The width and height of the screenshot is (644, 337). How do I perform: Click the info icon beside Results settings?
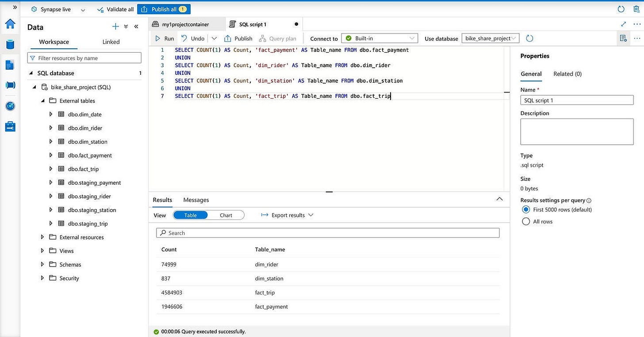[x=589, y=201]
